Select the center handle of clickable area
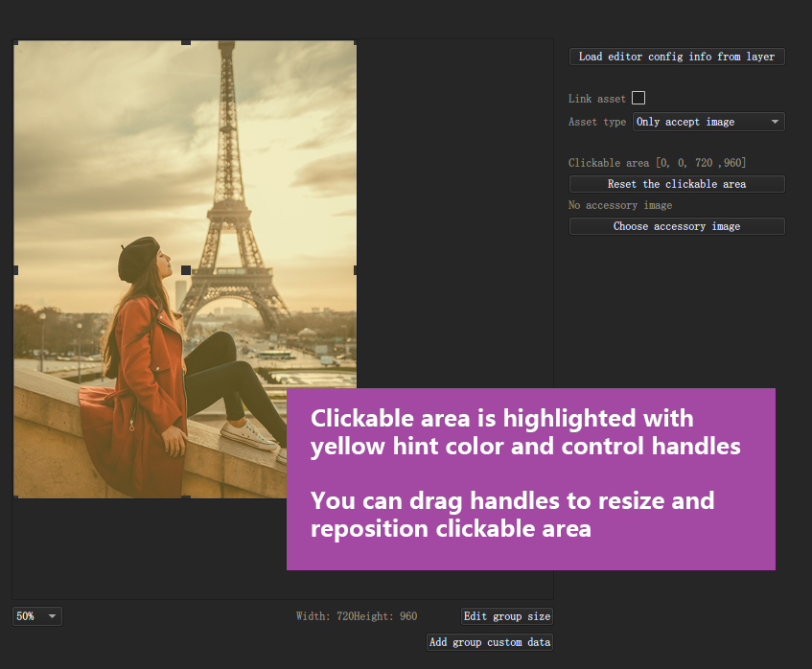 186,269
